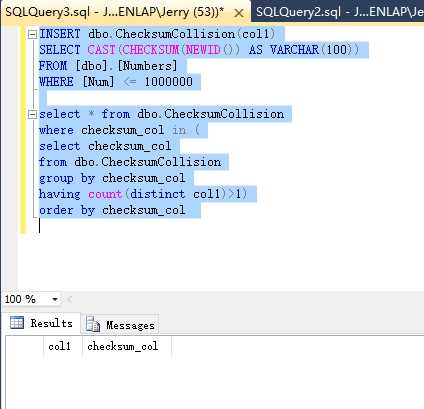This screenshot has height=409, width=424.
Task: Select the checksum_col column header
Action: (127, 347)
